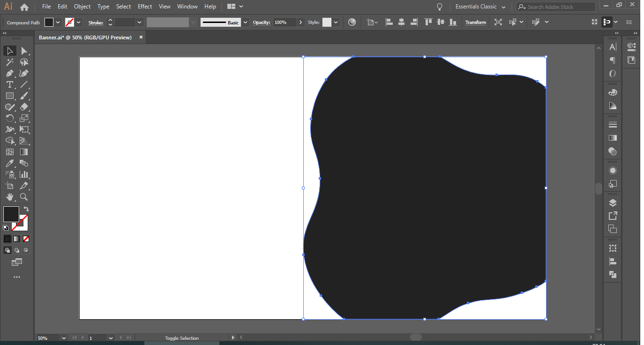The image size is (644, 345).
Task: Activate the Artboard tool
Action: coord(10,186)
